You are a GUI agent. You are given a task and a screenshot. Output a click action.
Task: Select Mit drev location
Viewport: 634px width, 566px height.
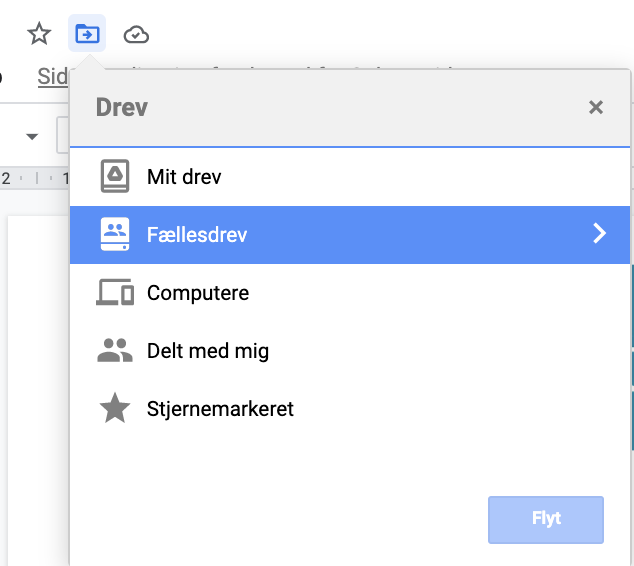pos(350,177)
